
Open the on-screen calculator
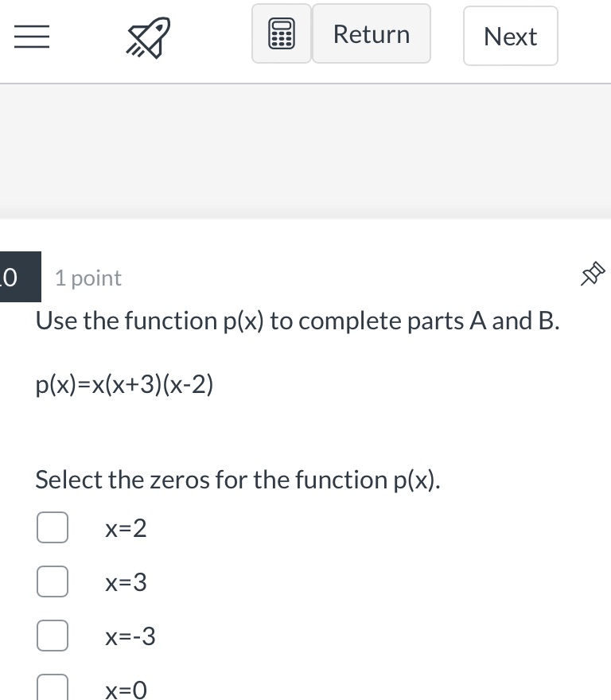pyautogui.click(x=282, y=33)
